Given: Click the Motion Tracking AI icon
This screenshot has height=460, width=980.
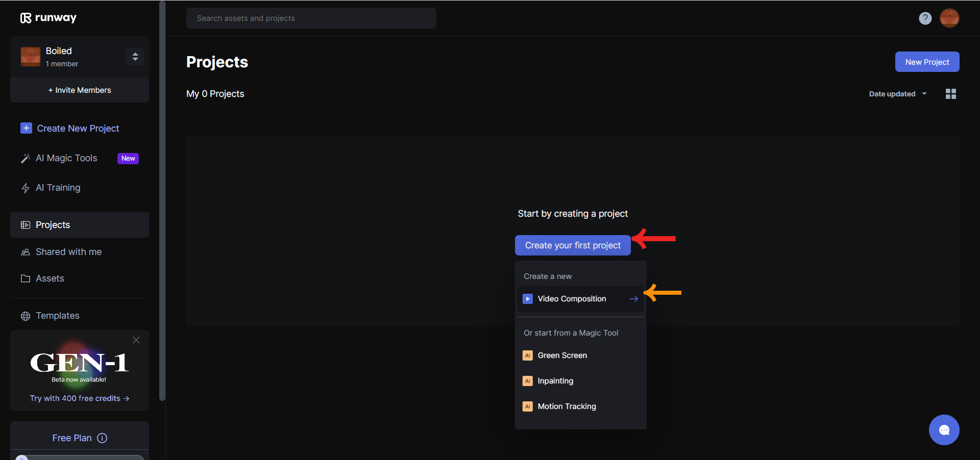Looking at the screenshot, I should click(x=528, y=406).
